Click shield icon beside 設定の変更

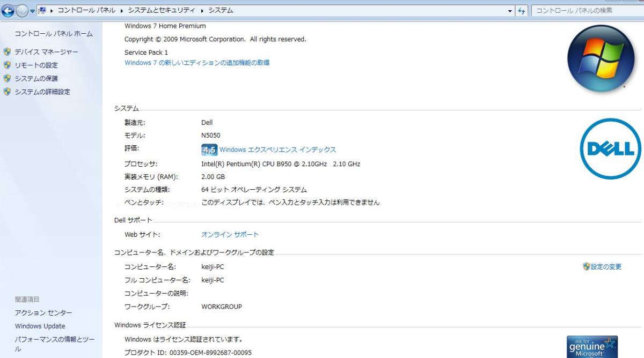coord(586,266)
